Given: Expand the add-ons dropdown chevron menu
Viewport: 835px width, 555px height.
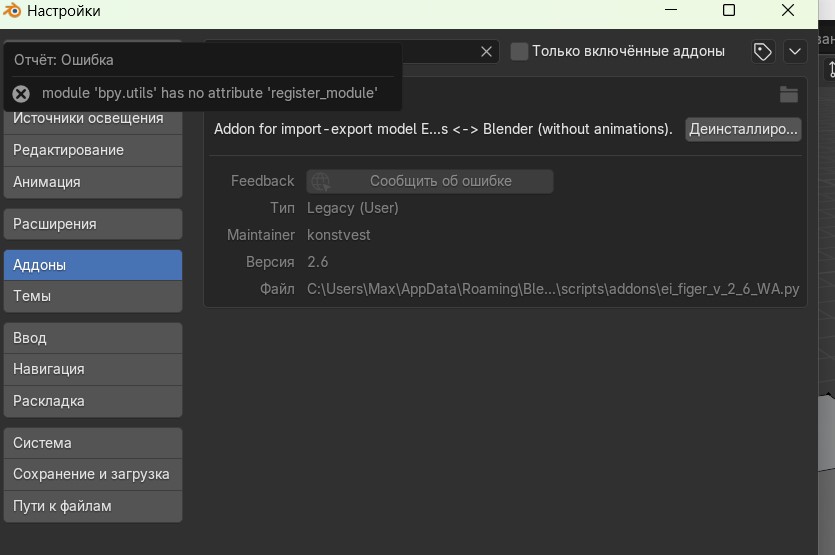Looking at the screenshot, I should 795,52.
